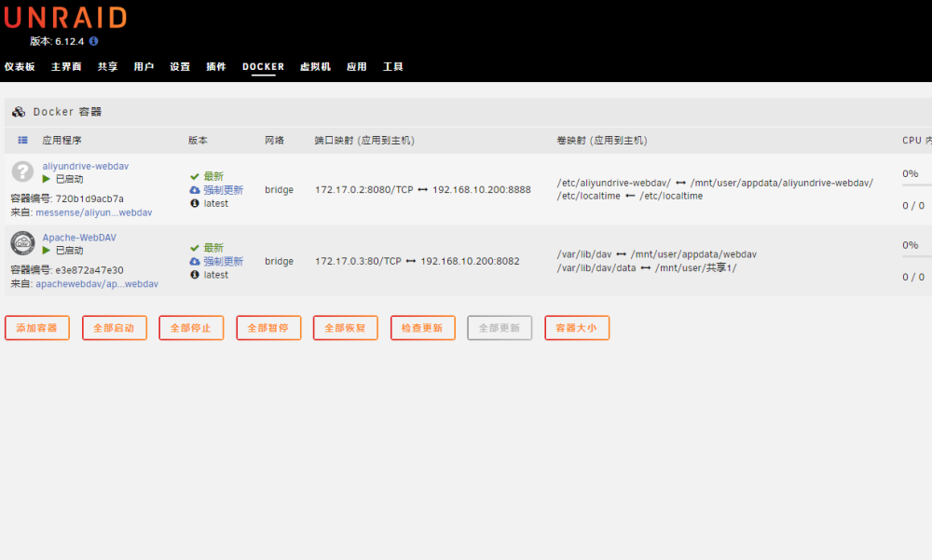The image size is (932, 560).
Task: Open aliyundrive-webdav container name link
Action: (x=86, y=167)
